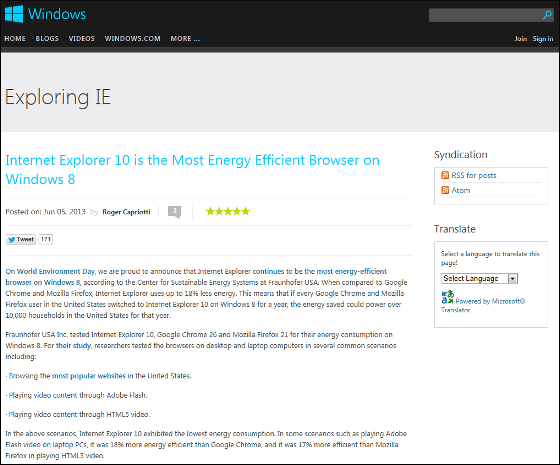Click the Tweet button bird icon

coord(12,239)
